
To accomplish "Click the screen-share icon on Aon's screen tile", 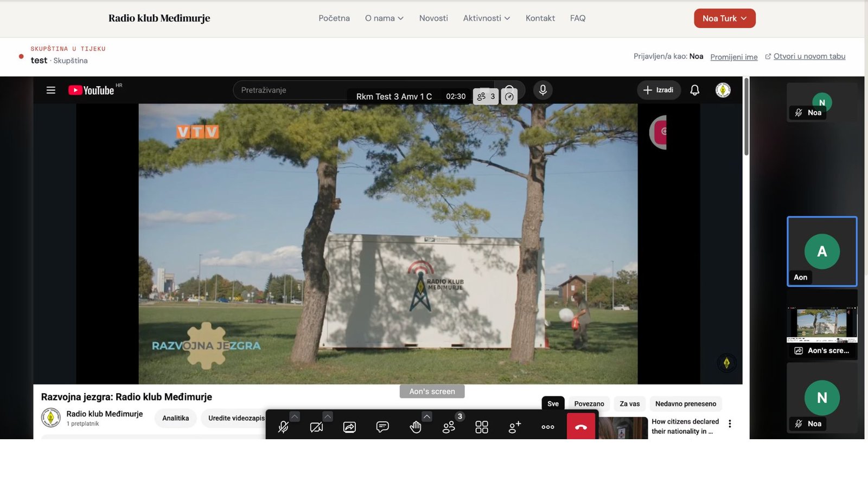I will tap(799, 351).
